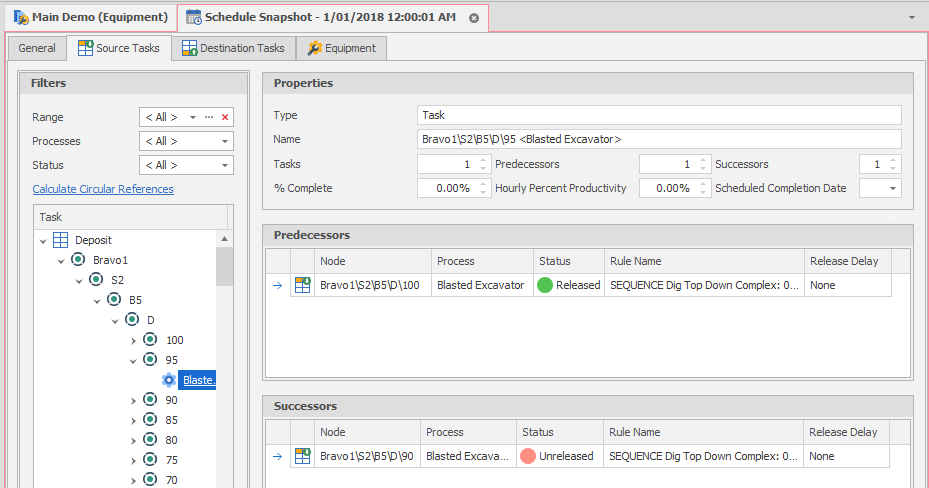Image resolution: width=929 pixels, height=488 pixels.
Task: Collapse the Deposit tree node
Action: tap(43, 241)
